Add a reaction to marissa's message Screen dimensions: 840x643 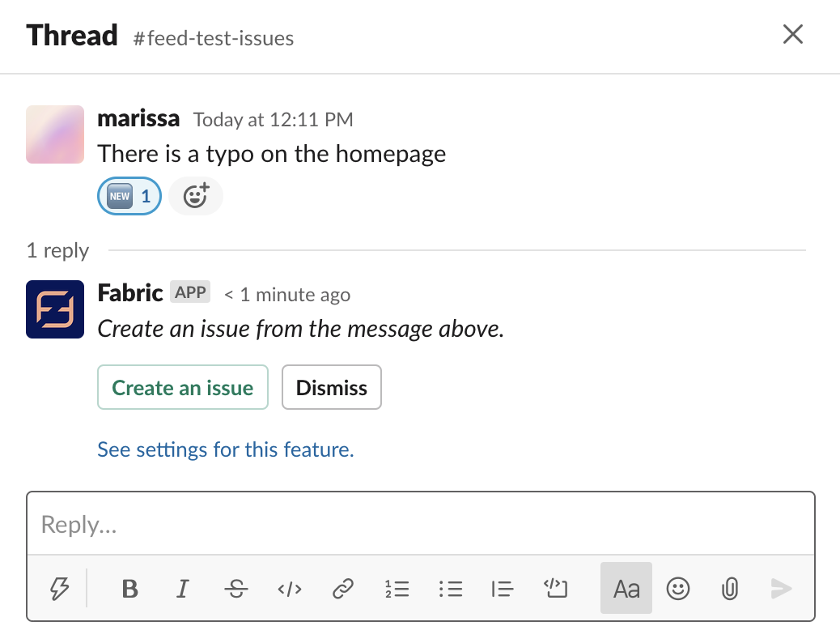[x=196, y=196]
